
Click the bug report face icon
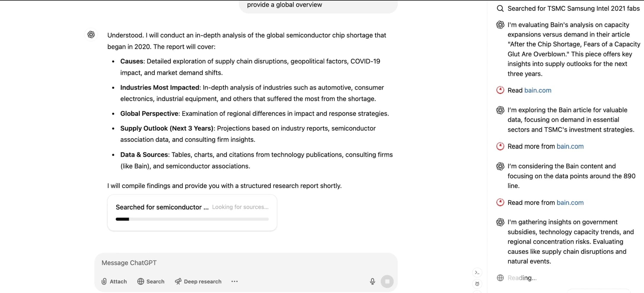point(477,284)
